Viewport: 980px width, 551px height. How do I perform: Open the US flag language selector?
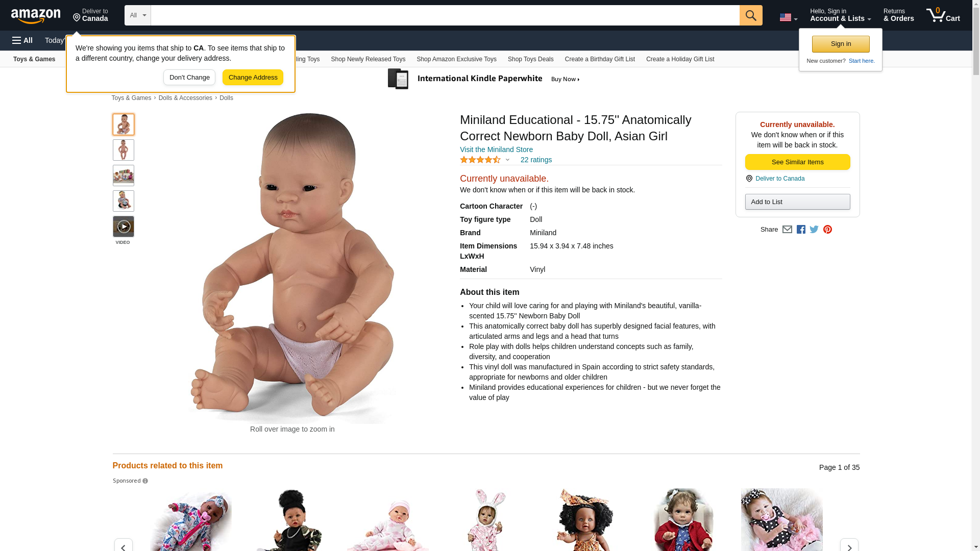pyautogui.click(x=788, y=17)
